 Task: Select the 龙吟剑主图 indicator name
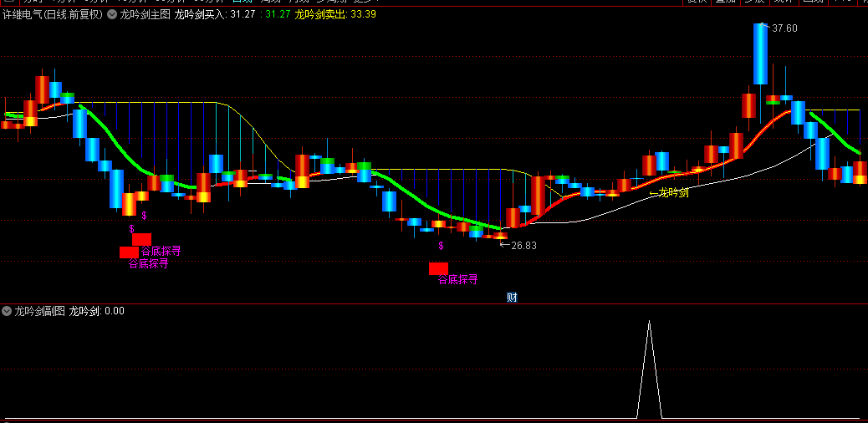[x=145, y=15]
